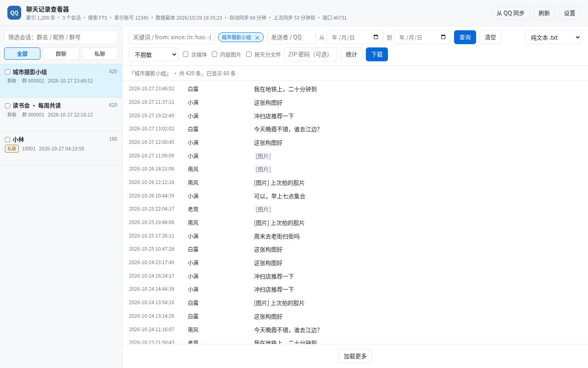Click the [图片] placeholder at 2026-10-27 11:09:09
The height and width of the screenshot is (368, 588).
263,156
